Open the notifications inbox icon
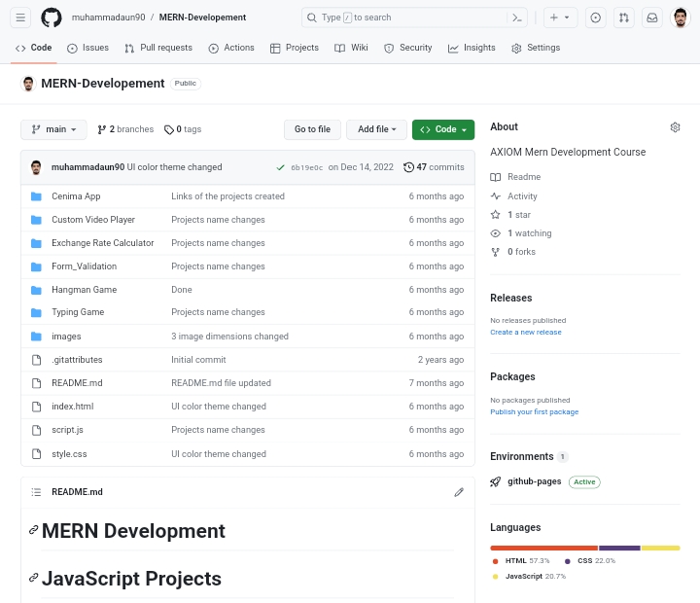Viewport: 700px width, 603px height. pos(652,18)
